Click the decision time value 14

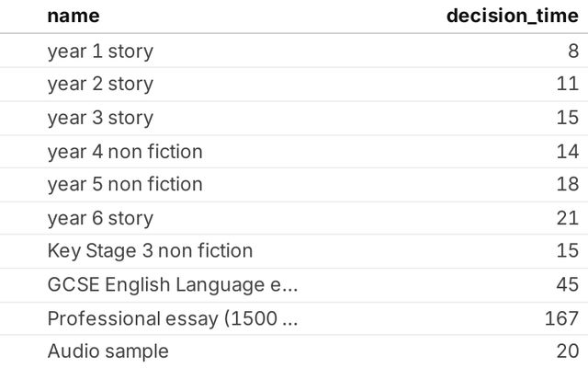point(567,151)
